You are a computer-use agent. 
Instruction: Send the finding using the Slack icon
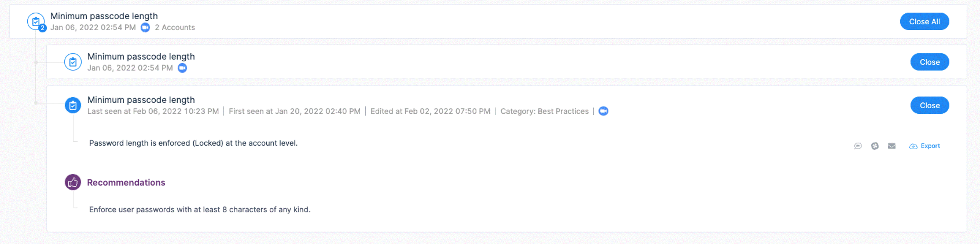tap(875, 145)
